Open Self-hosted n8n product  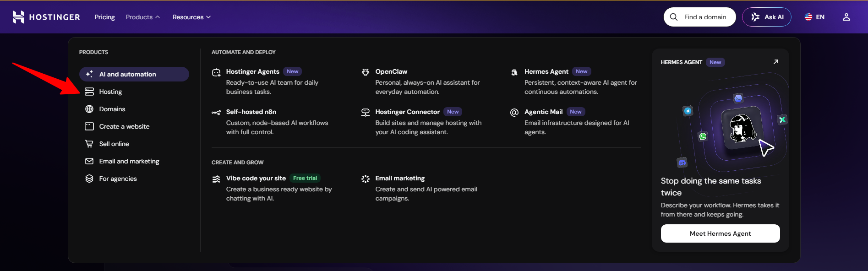pos(251,112)
